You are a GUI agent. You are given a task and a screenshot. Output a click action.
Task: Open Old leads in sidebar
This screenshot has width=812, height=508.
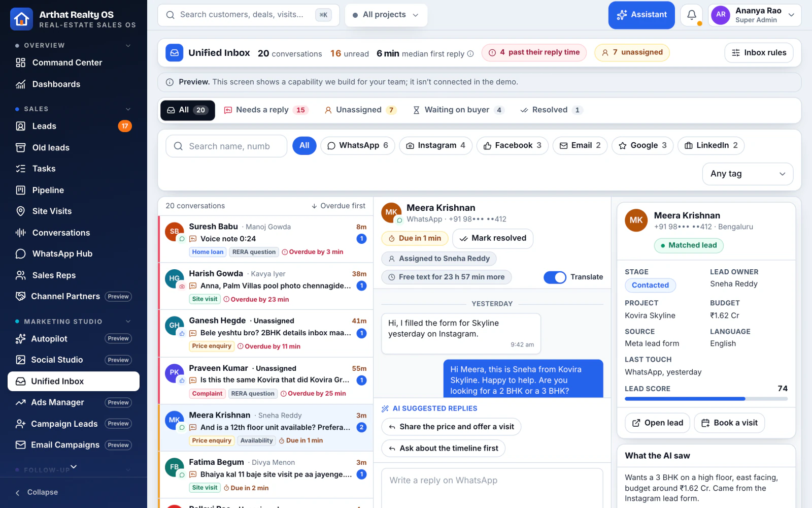74,148
